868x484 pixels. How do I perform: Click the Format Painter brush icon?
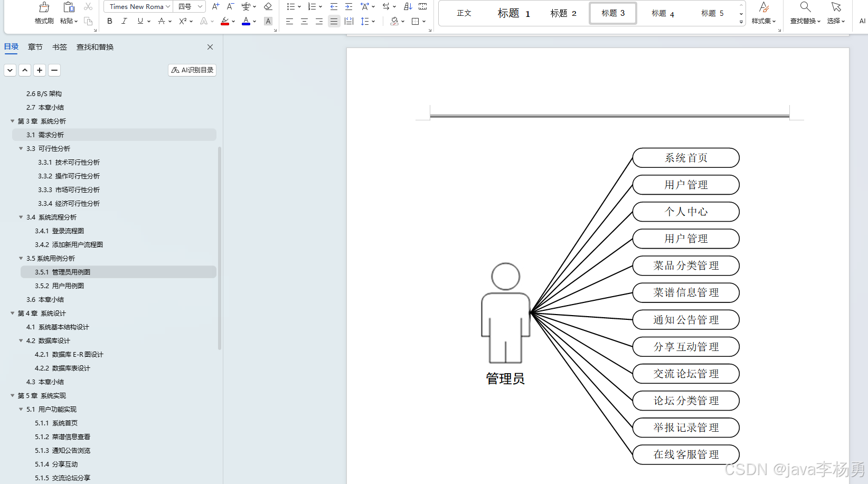coord(44,8)
